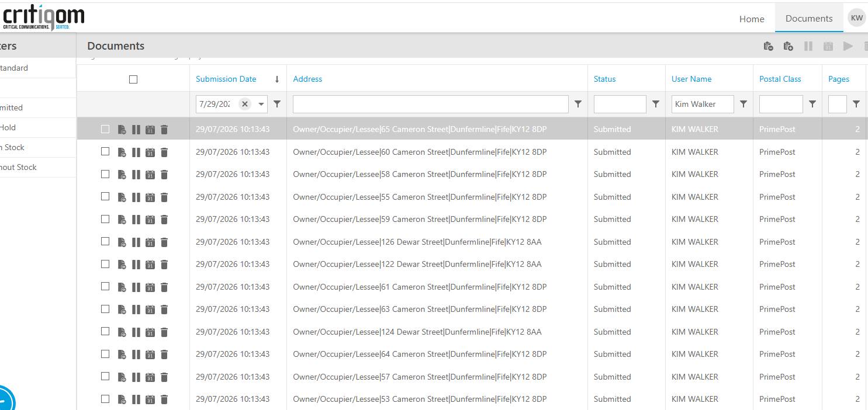View document for 59 Cameron Street row
The image size is (868, 410).
[122, 220]
